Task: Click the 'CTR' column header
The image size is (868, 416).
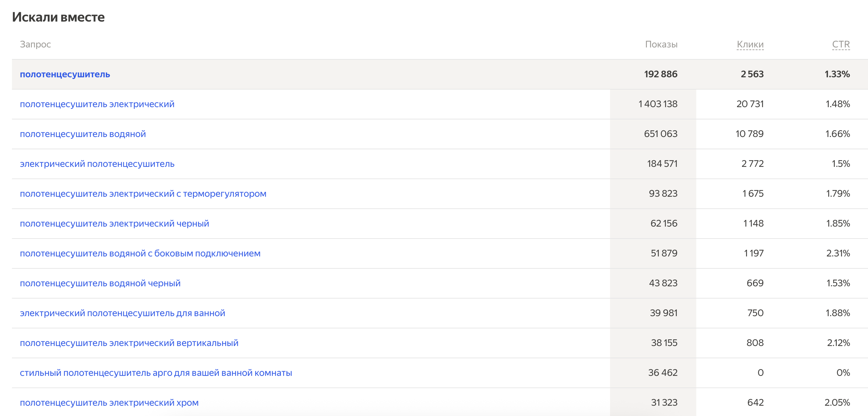Action: (x=841, y=44)
